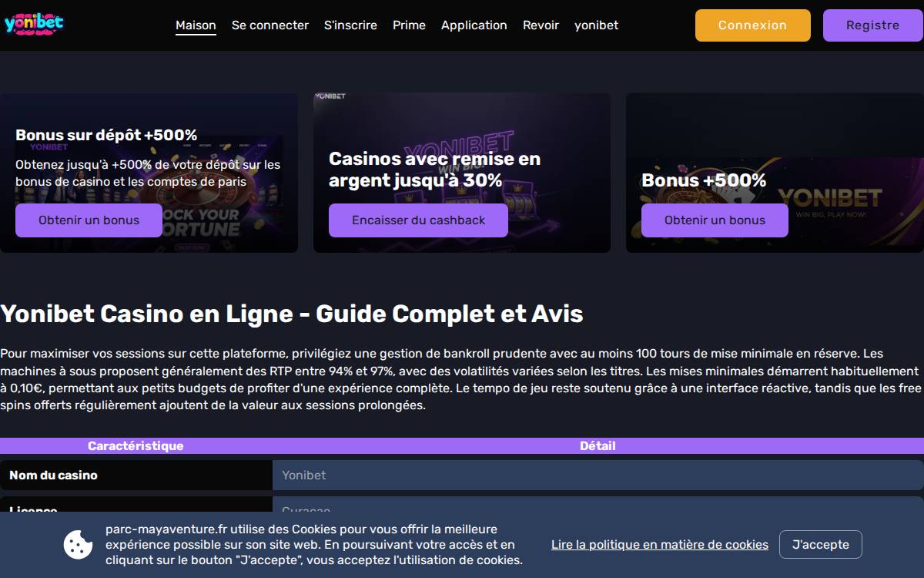Click the introductory paragraph about bankroll management
This screenshot has height=578, width=924.
point(462,379)
